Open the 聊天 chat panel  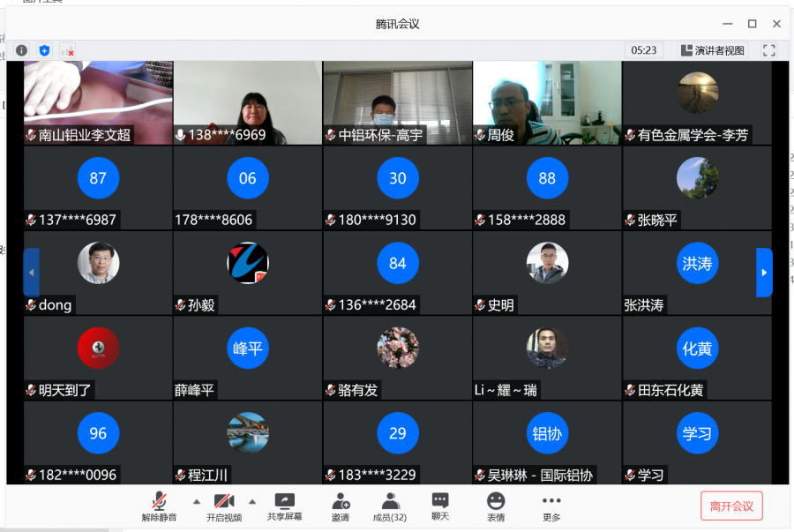click(440, 506)
